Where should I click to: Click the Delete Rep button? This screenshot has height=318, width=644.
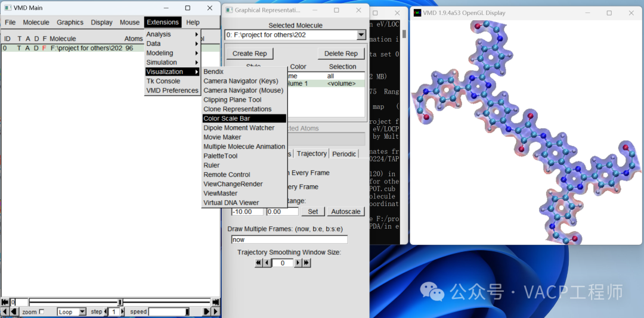pos(341,54)
